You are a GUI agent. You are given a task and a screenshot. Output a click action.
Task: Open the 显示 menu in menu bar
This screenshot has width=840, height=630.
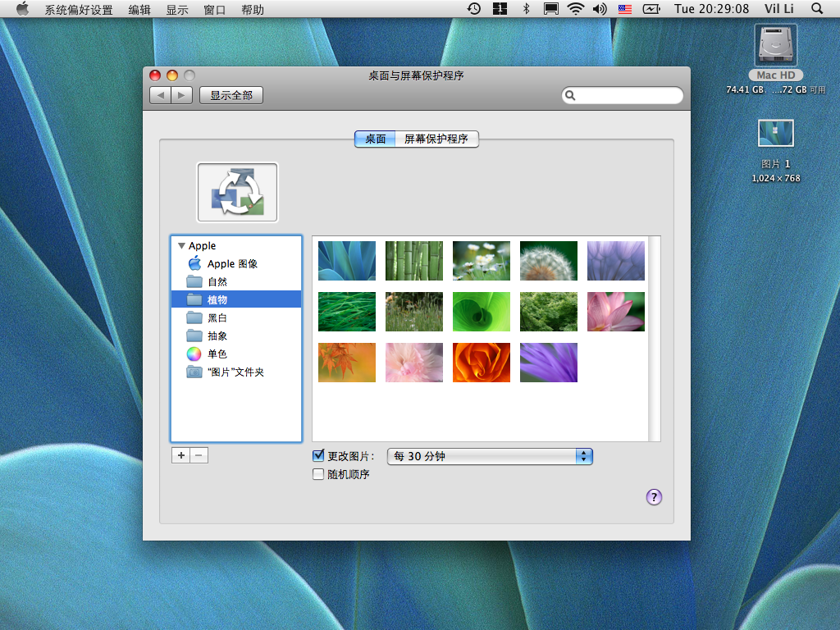point(176,10)
